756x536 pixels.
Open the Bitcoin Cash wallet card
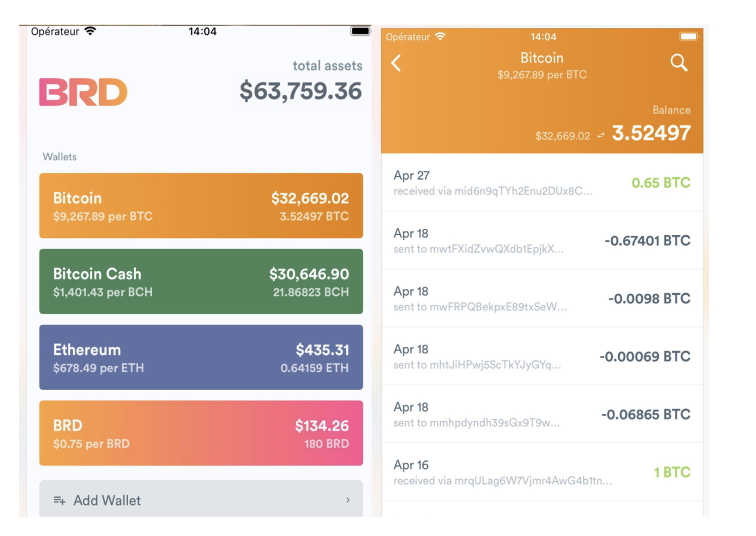click(x=201, y=281)
